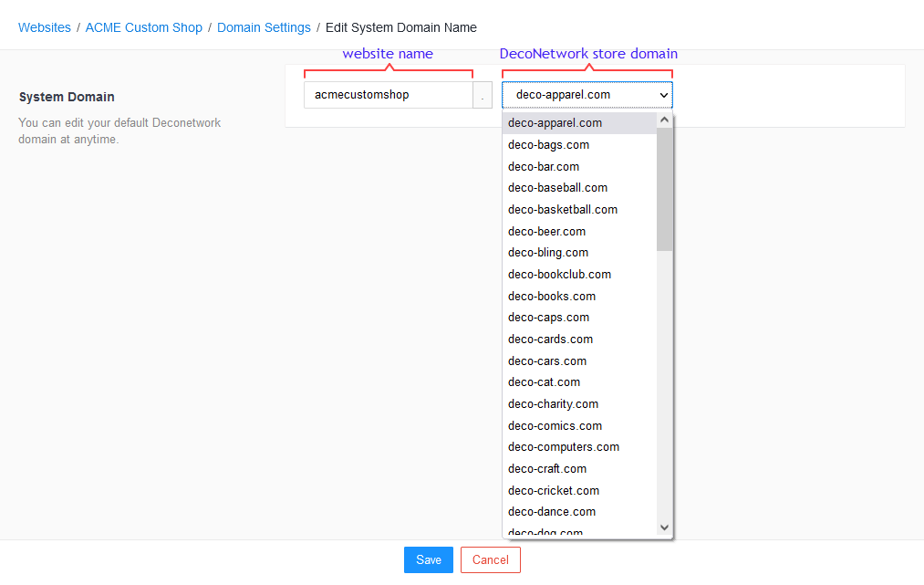Choose deco-apparel.com from the list

[580, 123]
